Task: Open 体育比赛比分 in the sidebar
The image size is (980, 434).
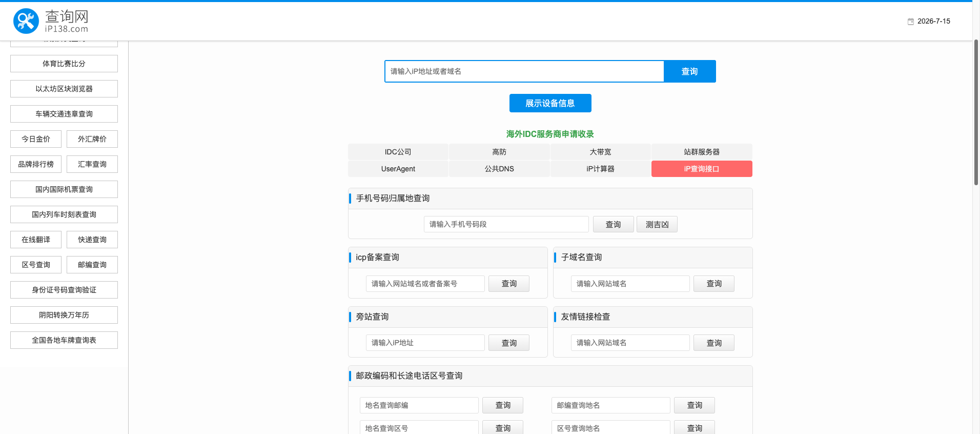Action: click(x=64, y=64)
